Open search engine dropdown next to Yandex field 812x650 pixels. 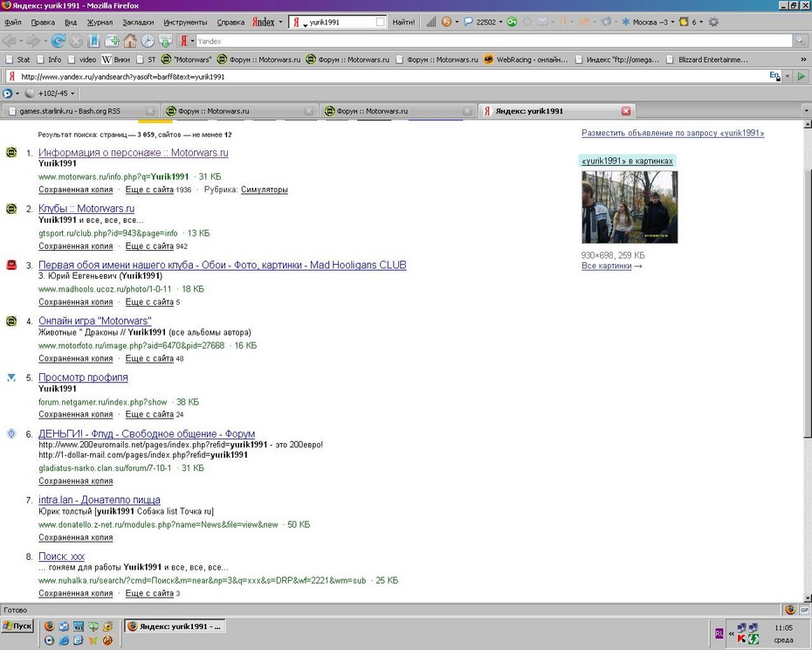(193, 40)
